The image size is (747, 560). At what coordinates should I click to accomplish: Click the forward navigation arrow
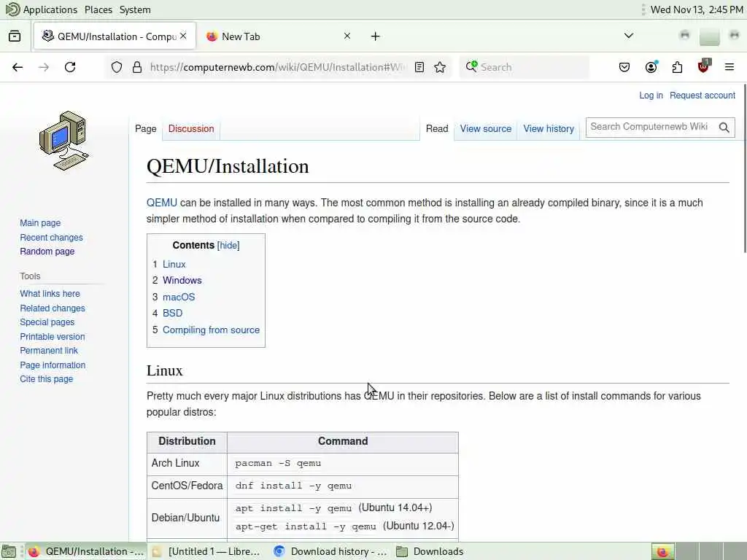[44, 67]
